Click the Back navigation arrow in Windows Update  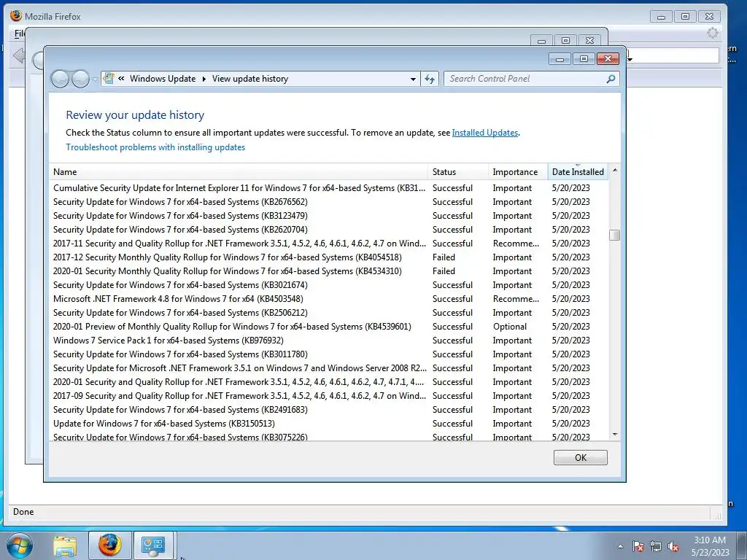(x=60, y=79)
